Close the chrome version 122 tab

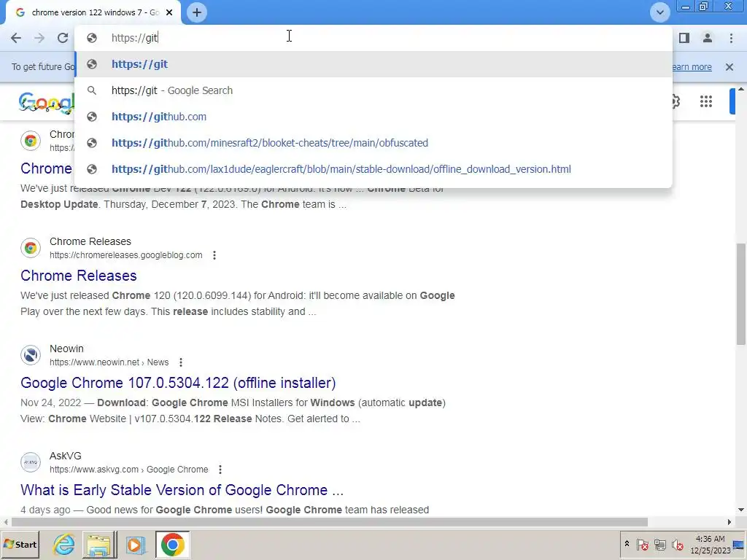click(x=169, y=12)
